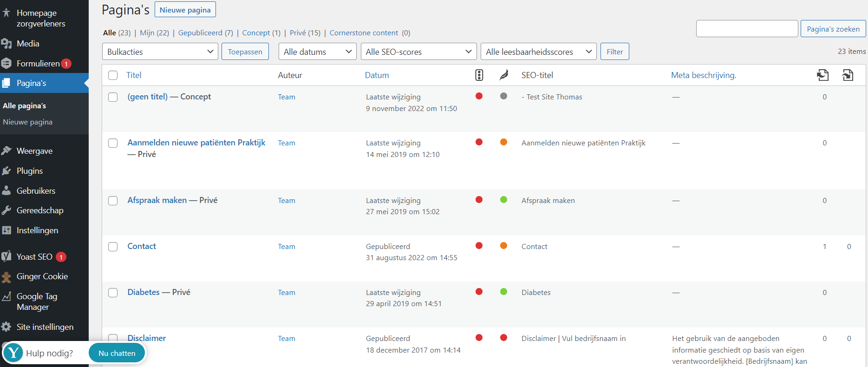Check the Aanmelden nieuwe patiënten Praktijk row
Viewport: 868px width, 367px height.
coord(113,143)
